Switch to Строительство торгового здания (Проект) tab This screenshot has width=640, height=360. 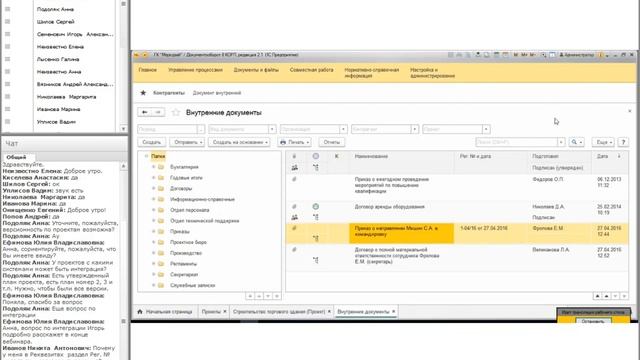[x=279, y=311]
